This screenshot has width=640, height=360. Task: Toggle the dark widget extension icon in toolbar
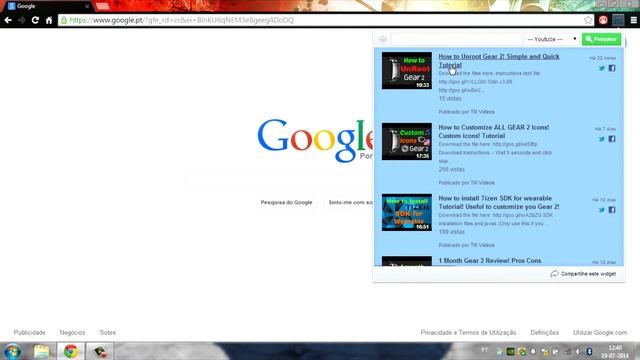click(x=618, y=20)
